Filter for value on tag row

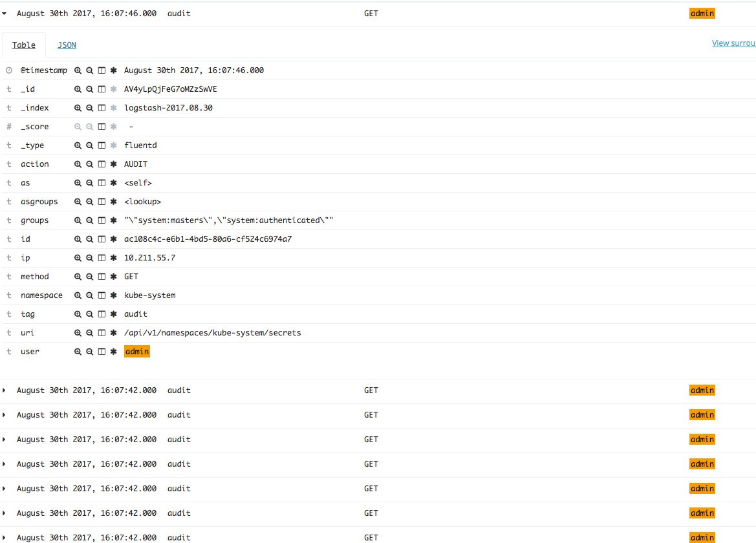pos(78,315)
